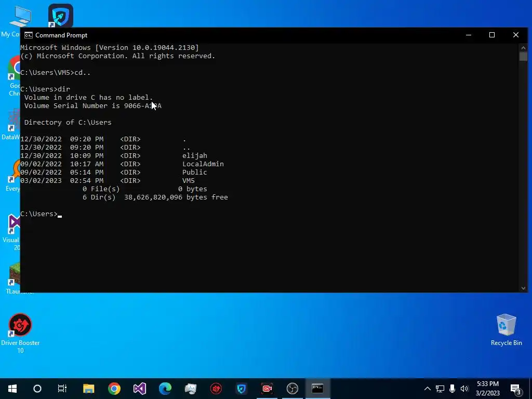
Task: Open Visual Studio from the taskbar
Action: tap(139, 389)
